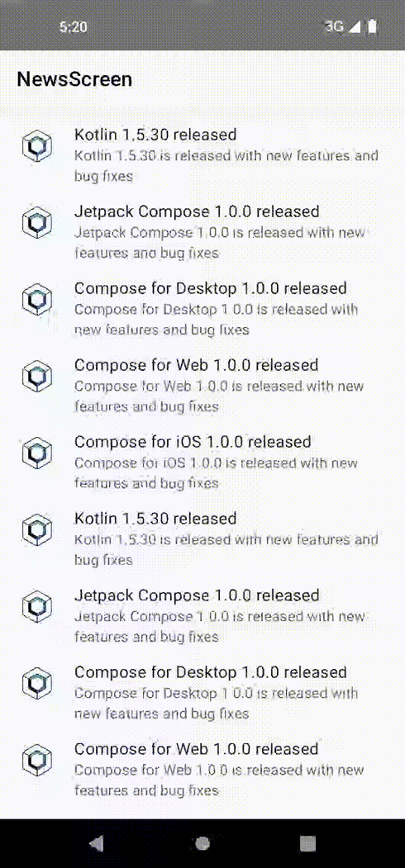Tap the NewsScreen title in the app bar

74,80
